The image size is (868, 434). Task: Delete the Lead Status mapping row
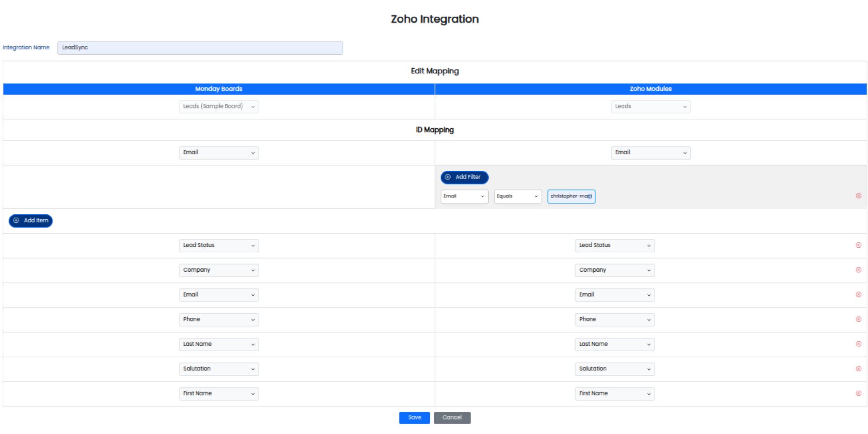tap(858, 245)
